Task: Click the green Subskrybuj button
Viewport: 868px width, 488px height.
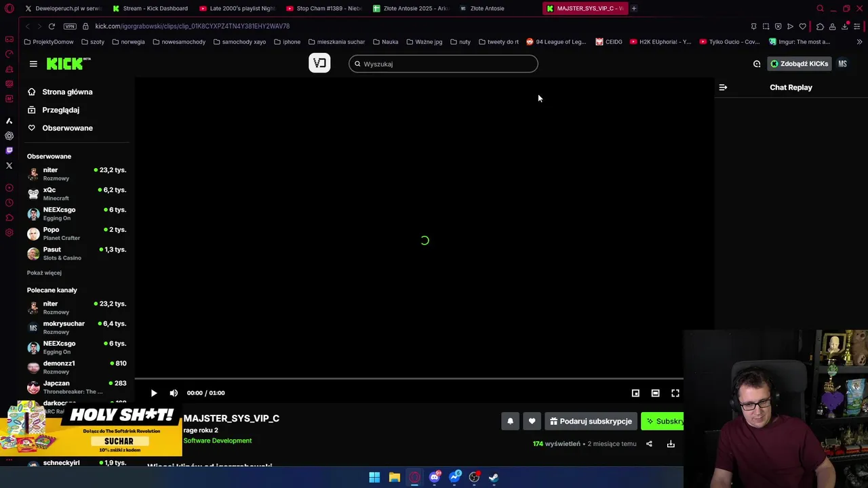Action: tap(663, 422)
